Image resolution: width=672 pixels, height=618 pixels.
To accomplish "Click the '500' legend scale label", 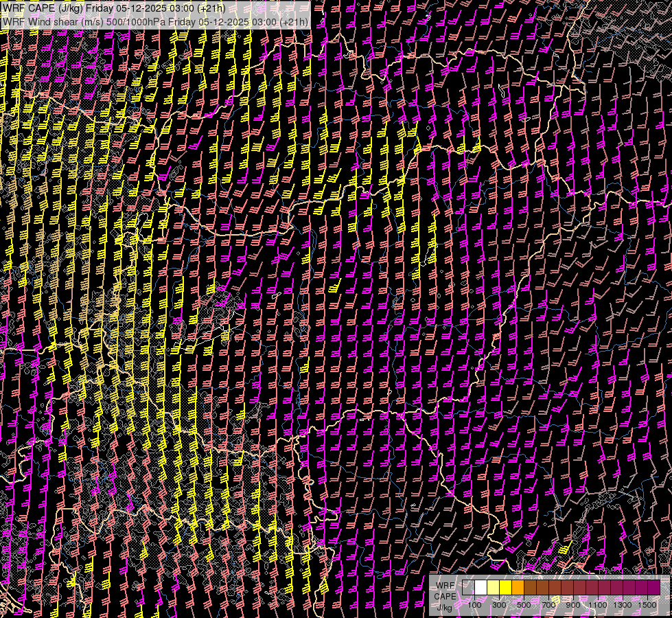I will (x=524, y=605).
